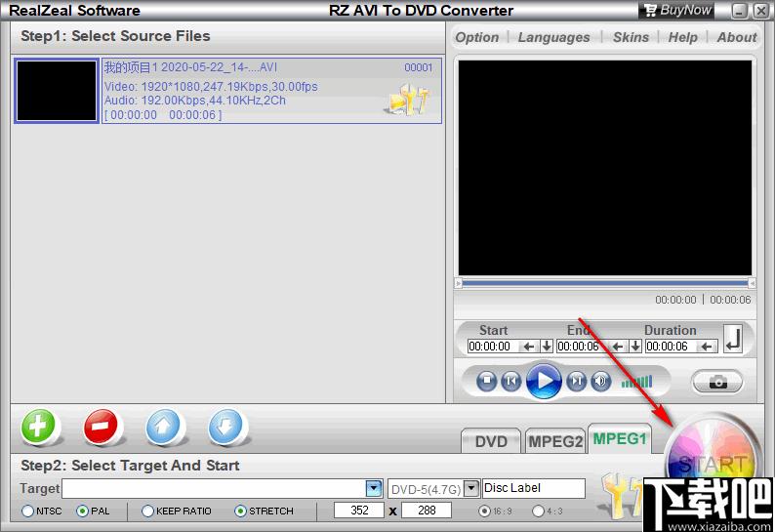Take a snapshot with camera button

tap(717, 383)
